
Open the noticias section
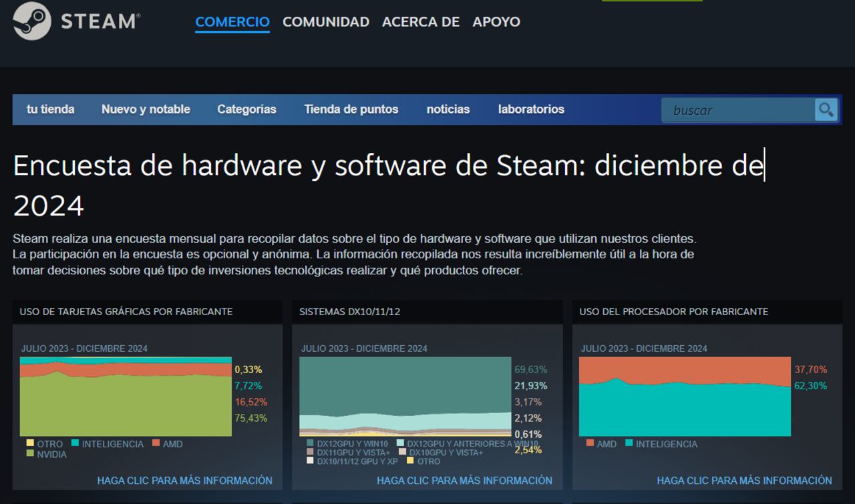(x=448, y=109)
